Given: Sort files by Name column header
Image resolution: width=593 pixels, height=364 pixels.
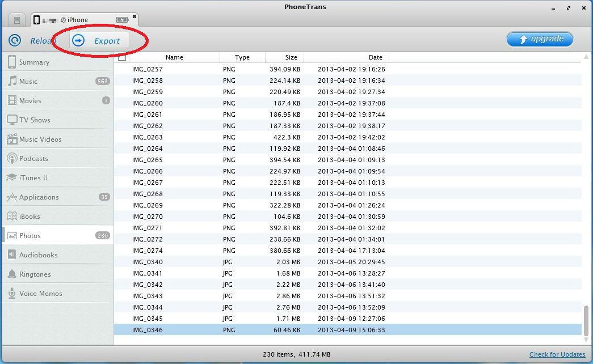Looking at the screenshot, I should pos(174,57).
